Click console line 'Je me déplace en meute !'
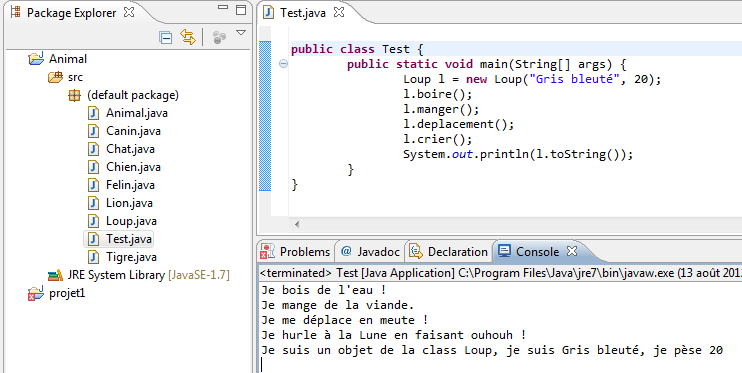Viewport: 742px width, 373px height. [x=344, y=320]
